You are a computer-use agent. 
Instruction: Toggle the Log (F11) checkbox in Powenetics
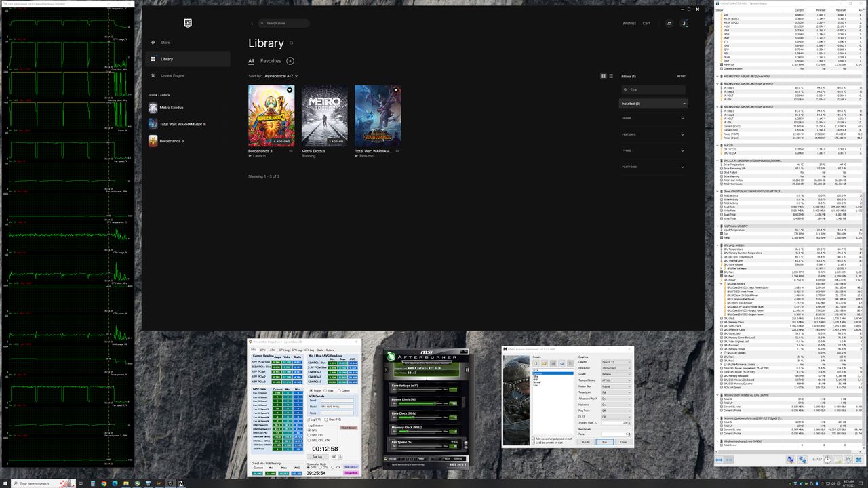point(315,420)
